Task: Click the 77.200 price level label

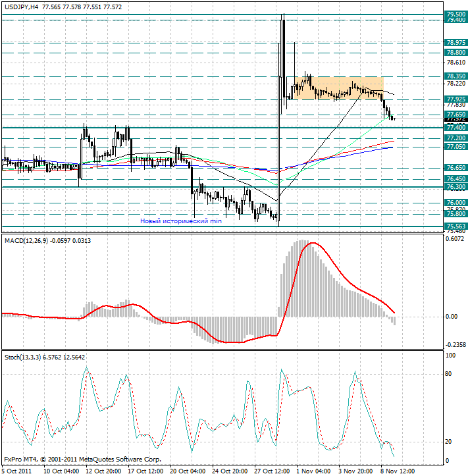Action: [x=456, y=138]
